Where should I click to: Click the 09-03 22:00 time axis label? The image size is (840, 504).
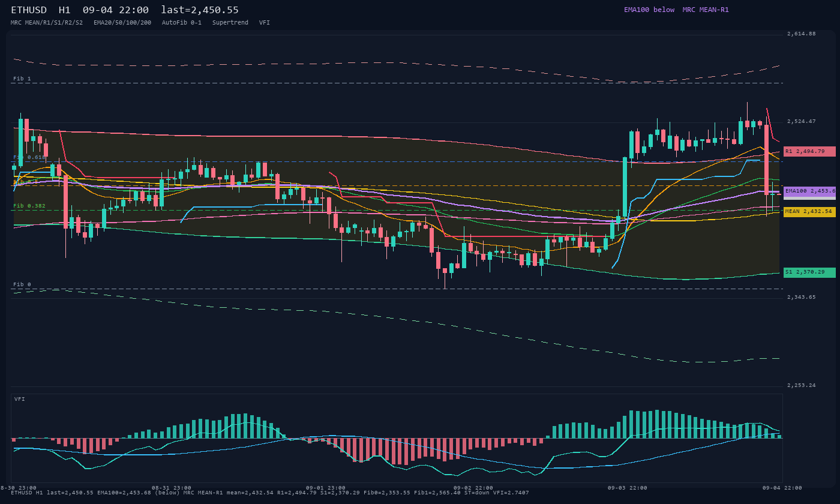(x=628, y=488)
